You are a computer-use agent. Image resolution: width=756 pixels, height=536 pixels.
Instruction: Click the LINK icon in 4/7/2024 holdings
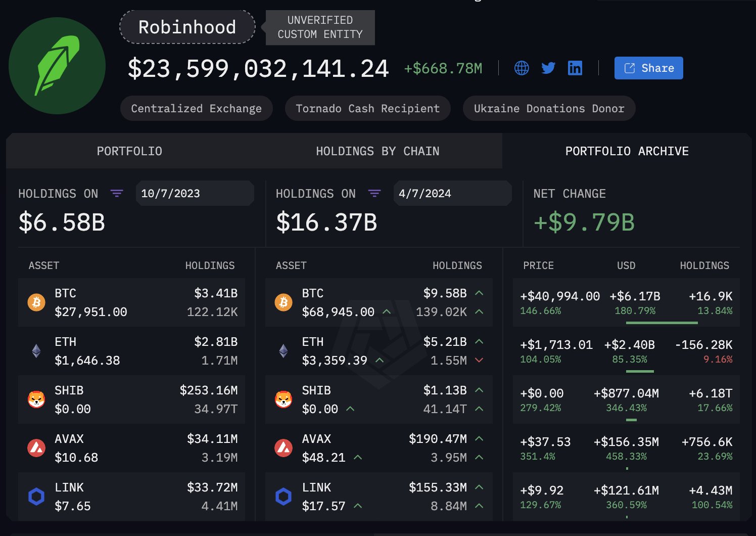pos(283,497)
